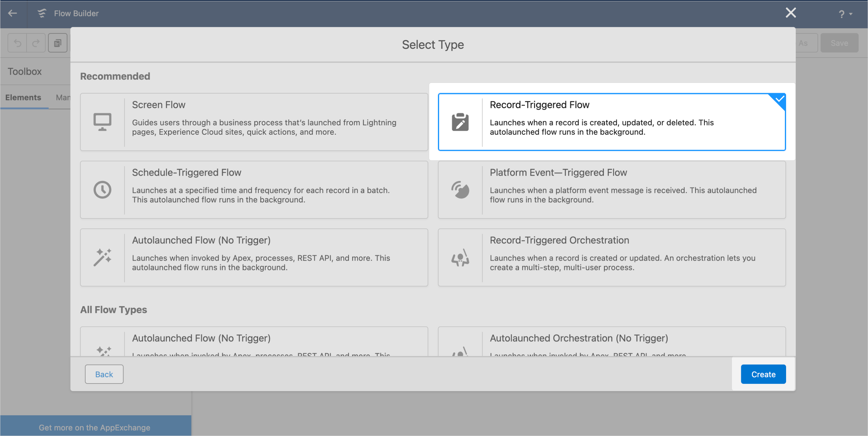
Task: Open Get more on the AppExchange link
Action: (94, 427)
